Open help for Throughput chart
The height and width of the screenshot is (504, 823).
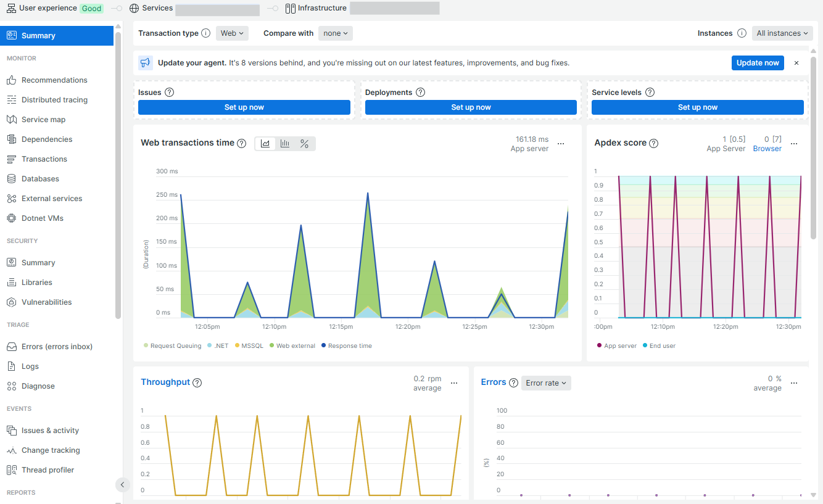click(197, 382)
